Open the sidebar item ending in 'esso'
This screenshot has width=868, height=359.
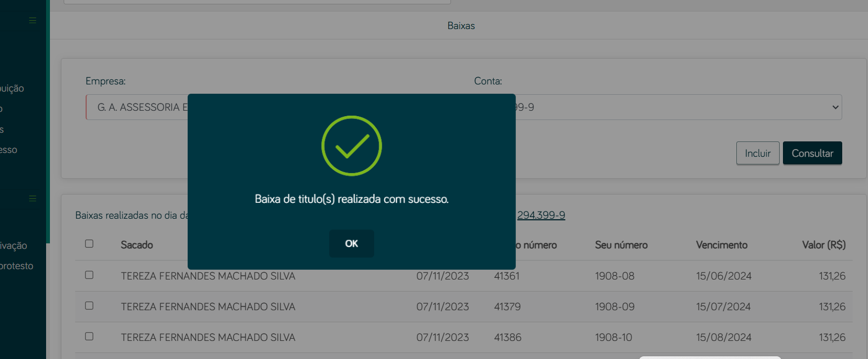8,150
